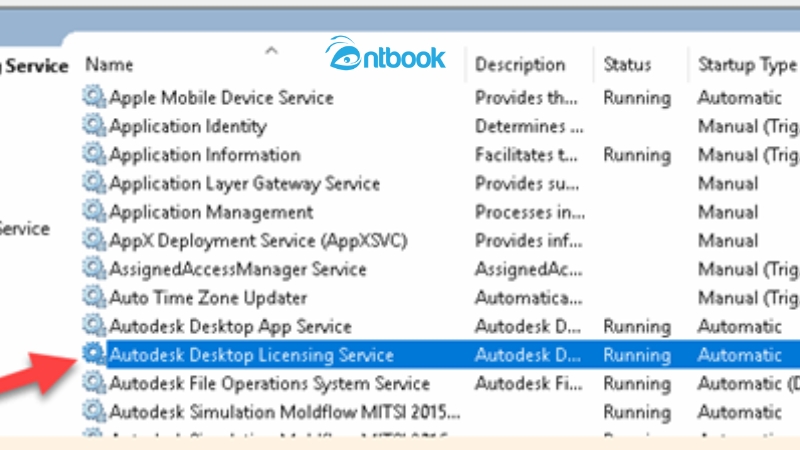
Task: Click 'Facilitates t...' description cell
Action: (526, 155)
